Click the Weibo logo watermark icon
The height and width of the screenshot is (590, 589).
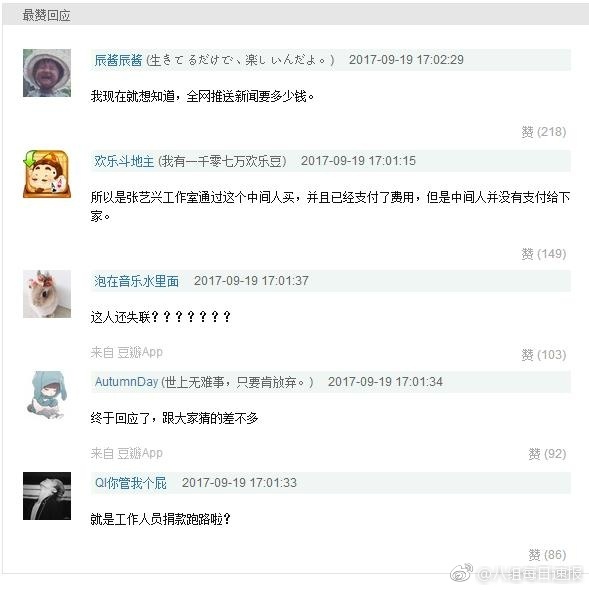click(462, 572)
